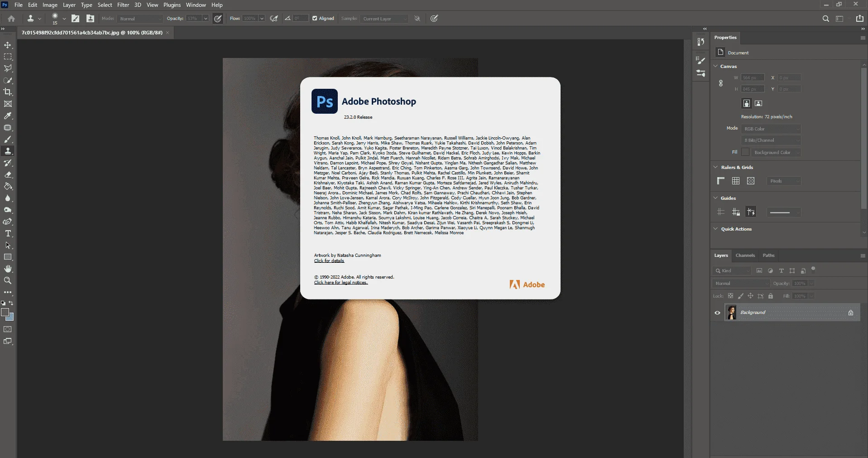Select the Quick Selection tool
This screenshot has height=458, width=868.
pyautogui.click(x=8, y=80)
